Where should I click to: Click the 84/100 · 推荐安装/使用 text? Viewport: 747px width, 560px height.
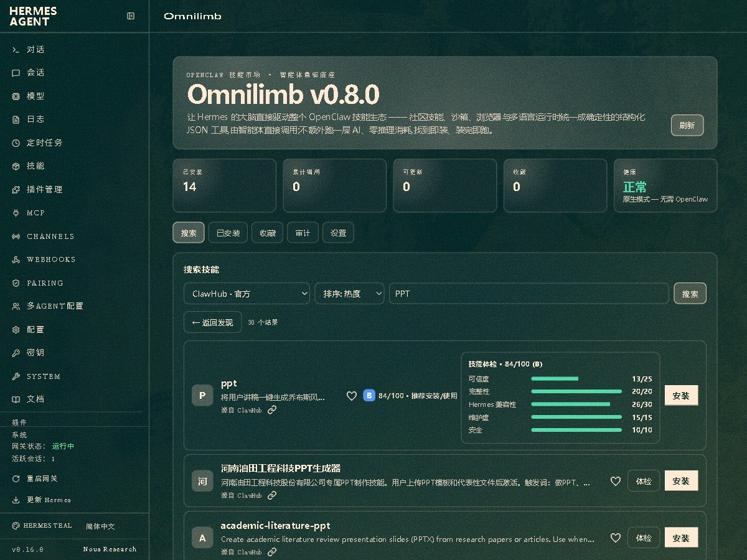coord(418,396)
